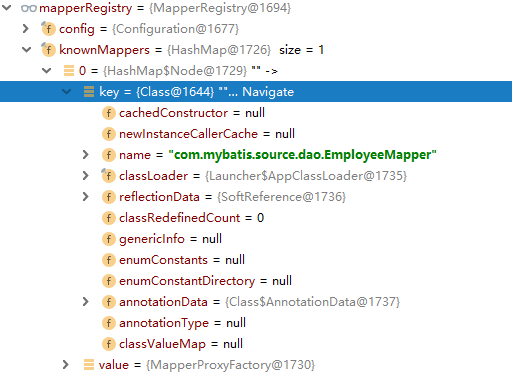This screenshot has height=383, width=512.
Task: Click the list icon beside key
Action: pyautogui.click(x=89, y=92)
